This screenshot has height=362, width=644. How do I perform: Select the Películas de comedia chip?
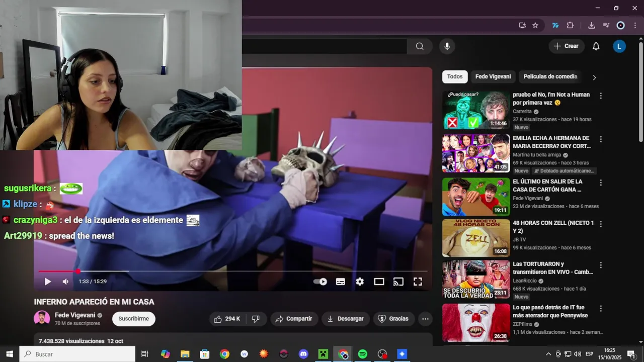click(x=550, y=77)
